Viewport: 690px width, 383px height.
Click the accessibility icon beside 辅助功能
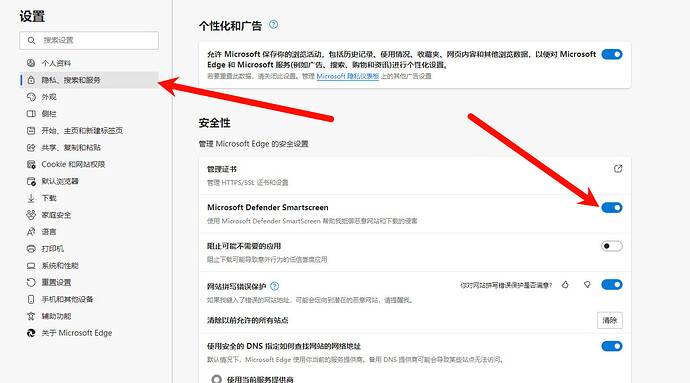(x=31, y=316)
